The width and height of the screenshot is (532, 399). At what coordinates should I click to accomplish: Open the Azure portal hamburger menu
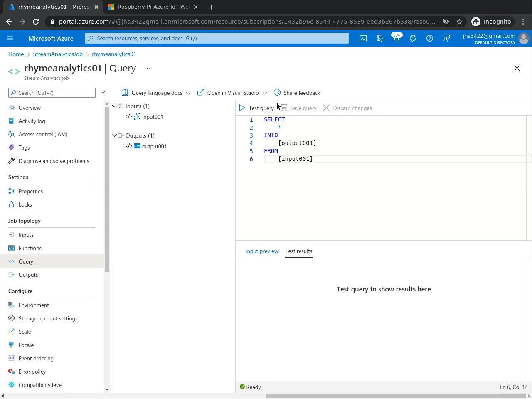tap(10, 38)
